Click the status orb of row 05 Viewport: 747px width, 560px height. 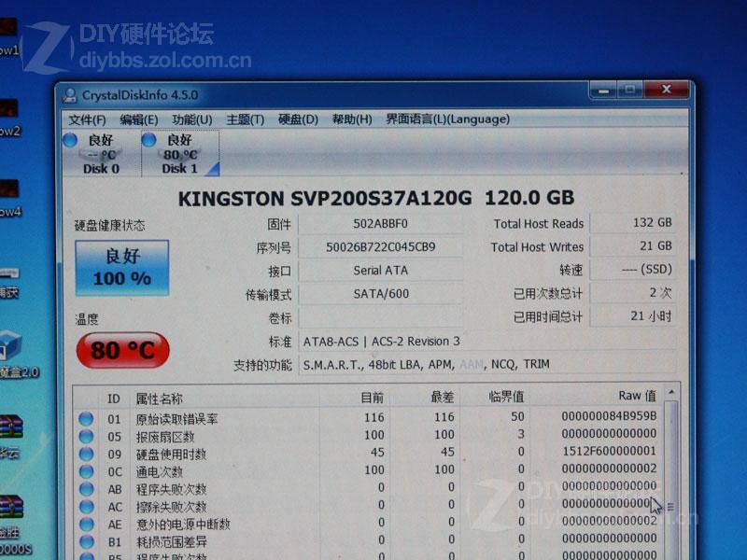click(x=86, y=437)
